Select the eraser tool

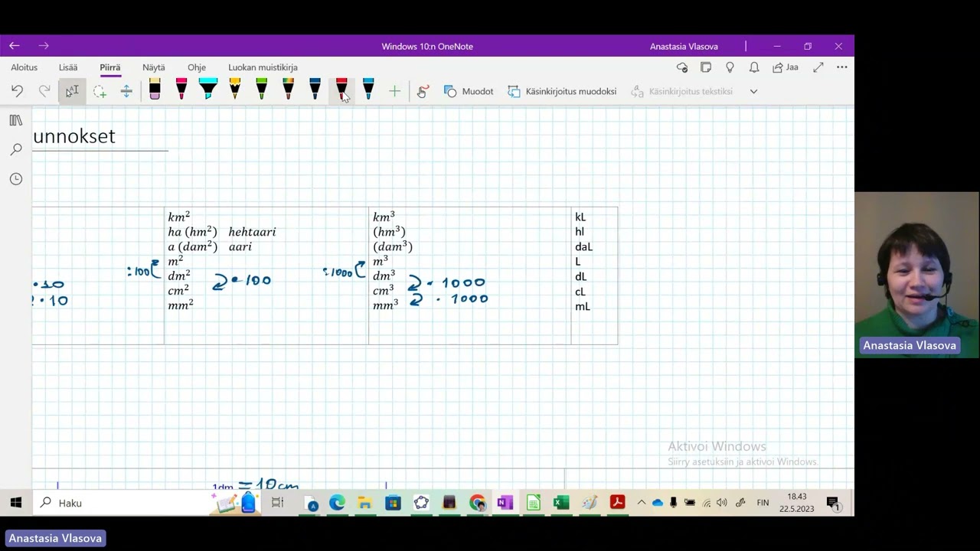coord(155,90)
